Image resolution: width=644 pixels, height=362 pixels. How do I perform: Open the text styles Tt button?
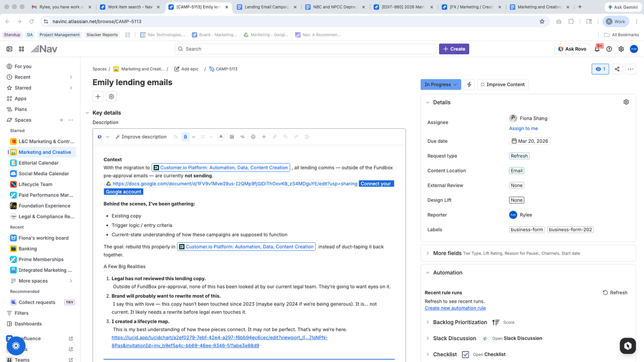pos(175,137)
